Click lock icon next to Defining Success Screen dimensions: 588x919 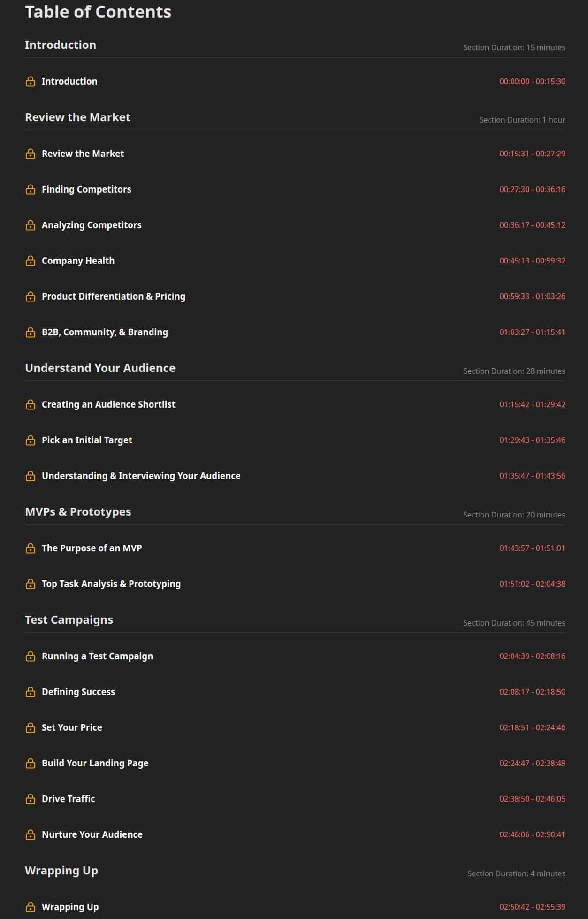[31, 692]
